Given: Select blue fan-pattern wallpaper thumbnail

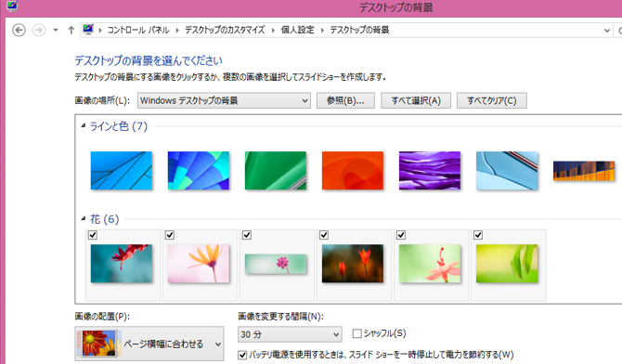Looking at the screenshot, I should 199,171.
